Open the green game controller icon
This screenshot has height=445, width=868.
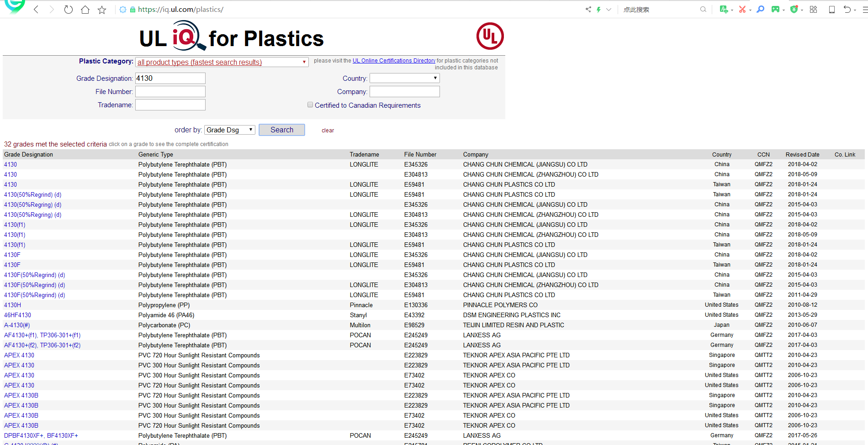click(x=775, y=9)
